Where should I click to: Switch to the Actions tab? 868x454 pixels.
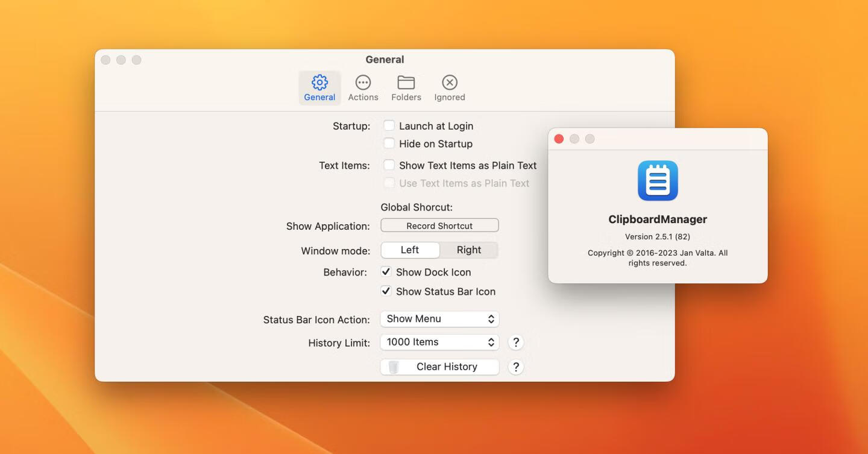[x=363, y=88]
